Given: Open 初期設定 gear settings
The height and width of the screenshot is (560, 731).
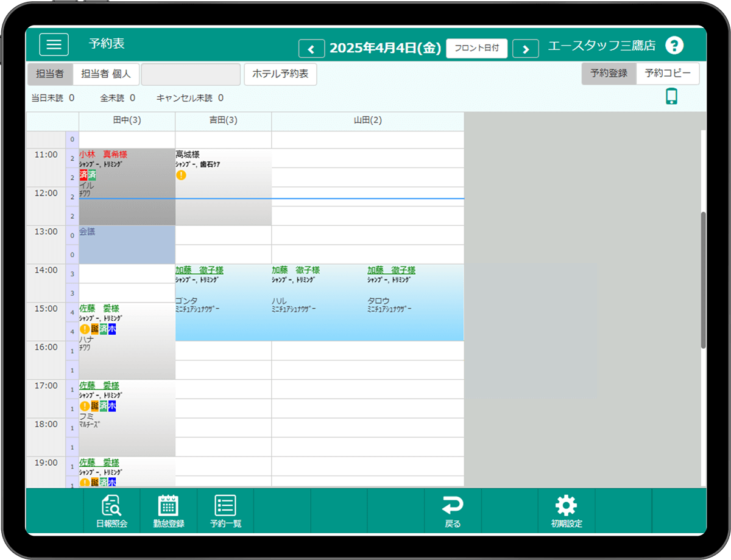Looking at the screenshot, I should click(x=567, y=511).
